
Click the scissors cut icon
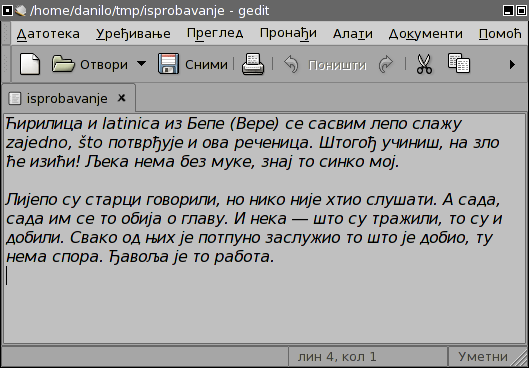[424, 64]
